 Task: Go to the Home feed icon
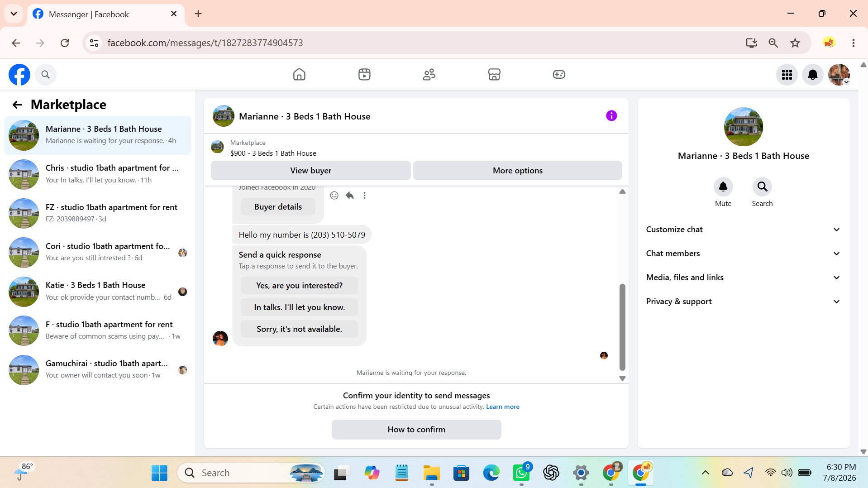(299, 74)
